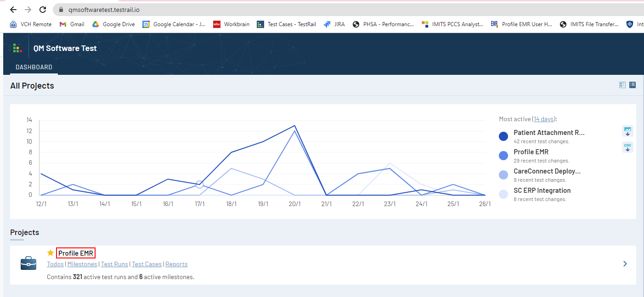This screenshot has width=644, height=297.
Task: Open Test Cases - TestRail bookmark
Action: click(286, 24)
